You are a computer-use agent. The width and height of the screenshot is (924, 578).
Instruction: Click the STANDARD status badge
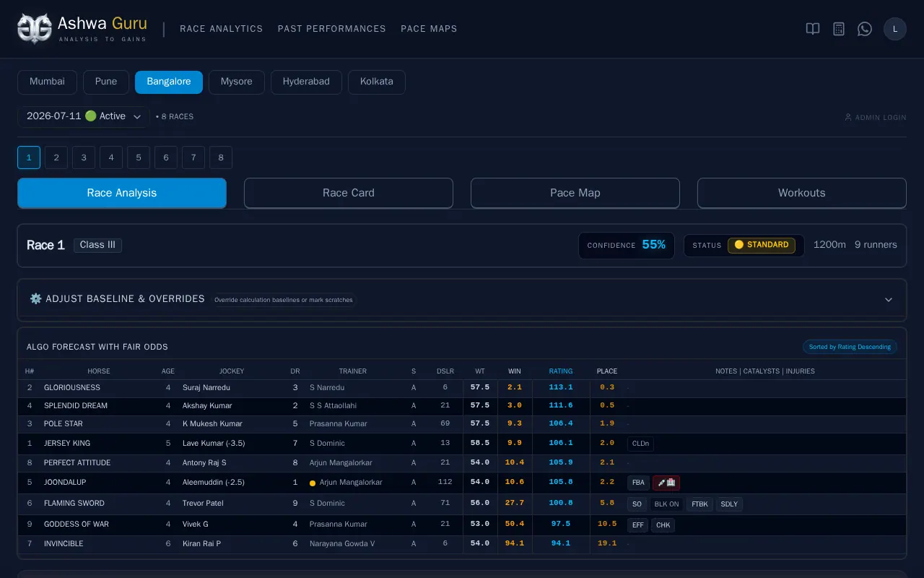[x=762, y=245]
